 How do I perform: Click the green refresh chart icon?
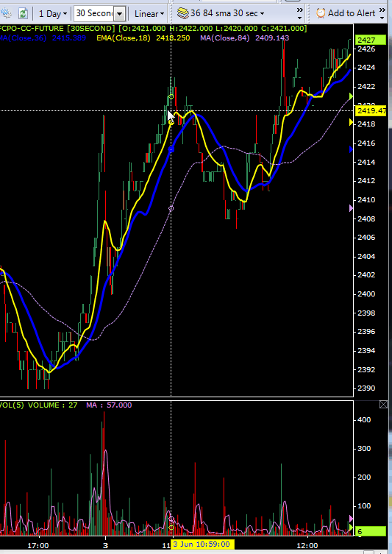[24, 13]
